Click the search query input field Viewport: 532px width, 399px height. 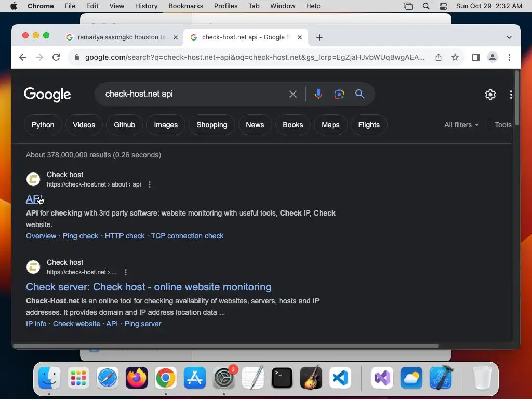193,94
